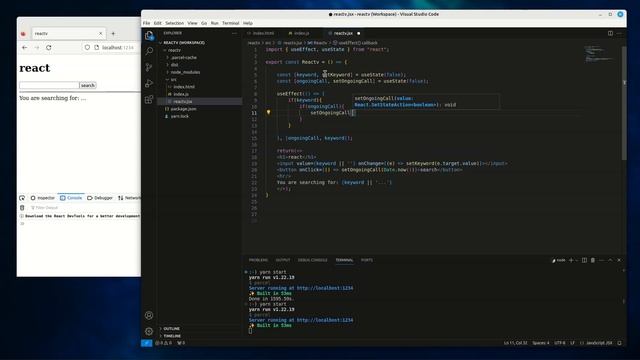Expand the .parcel-cache folder
Viewport: 640px width, 360px height.
(183, 58)
